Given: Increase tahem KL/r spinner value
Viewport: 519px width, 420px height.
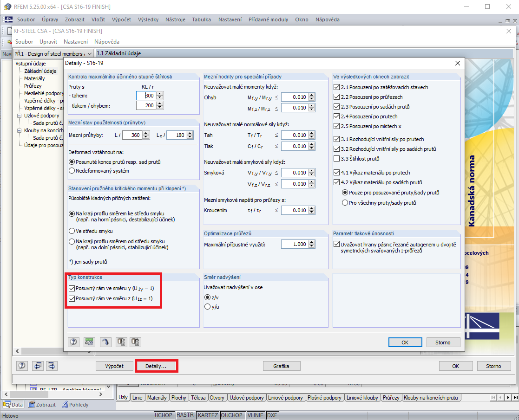Looking at the screenshot, I should point(160,94).
